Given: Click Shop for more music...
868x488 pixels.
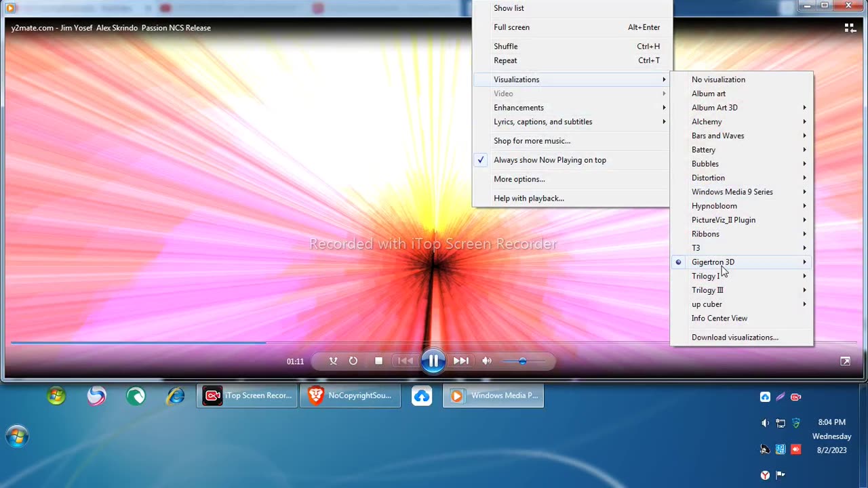Looking at the screenshot, I should (x=571, y=141).
